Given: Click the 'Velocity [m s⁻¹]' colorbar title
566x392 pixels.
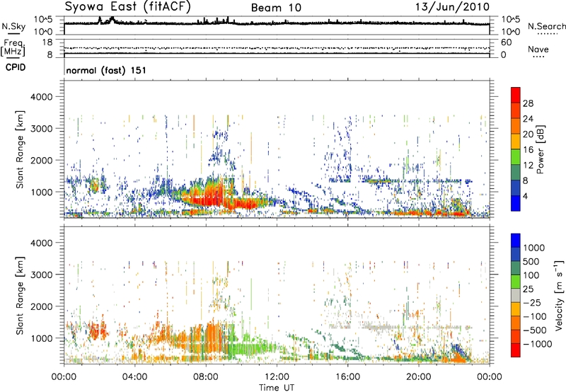Looking at the screenshot, I should point(559,295).
